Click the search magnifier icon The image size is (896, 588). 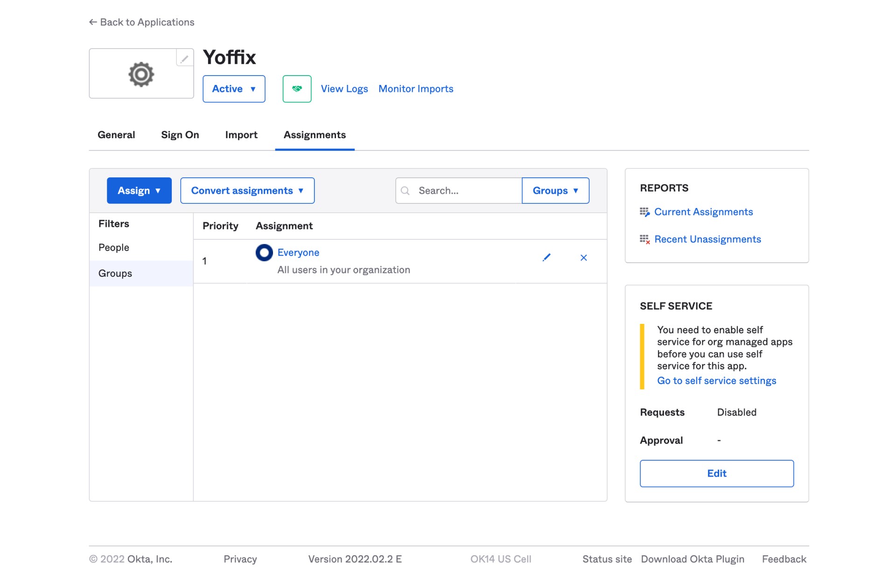406,191
